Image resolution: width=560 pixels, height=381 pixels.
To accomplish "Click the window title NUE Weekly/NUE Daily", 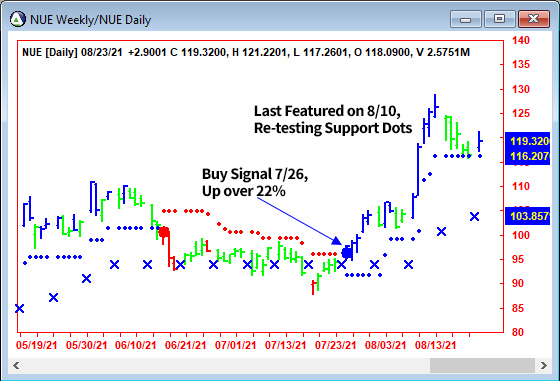I will coord(91,20).
